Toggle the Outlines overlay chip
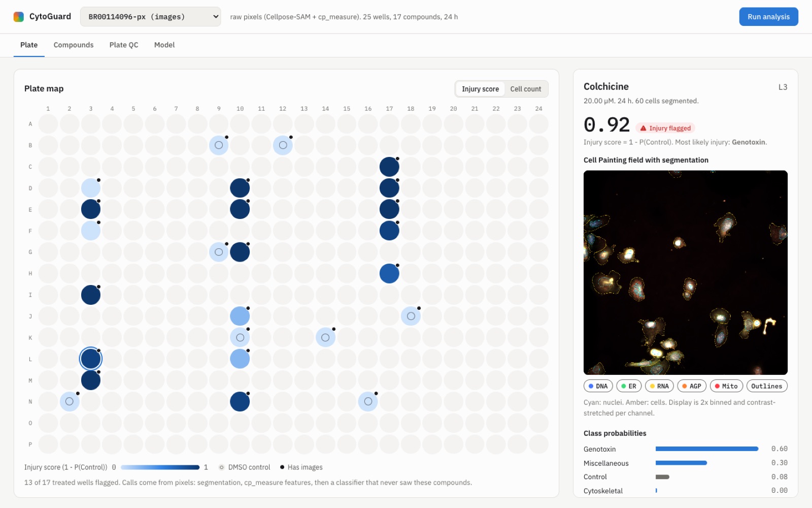 (767, 386)
